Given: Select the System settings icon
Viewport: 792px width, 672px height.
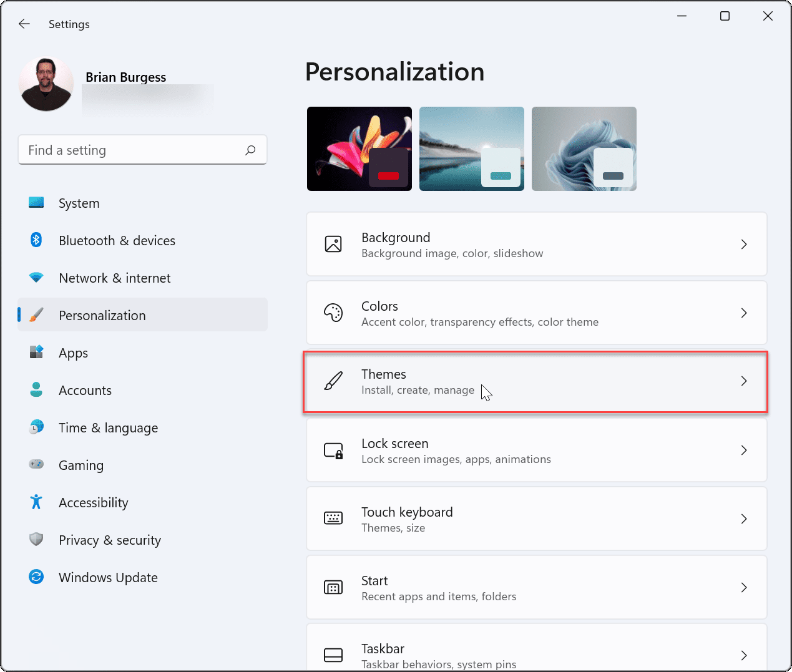Looking at the screenshot, I should click(x=36, y=203).
